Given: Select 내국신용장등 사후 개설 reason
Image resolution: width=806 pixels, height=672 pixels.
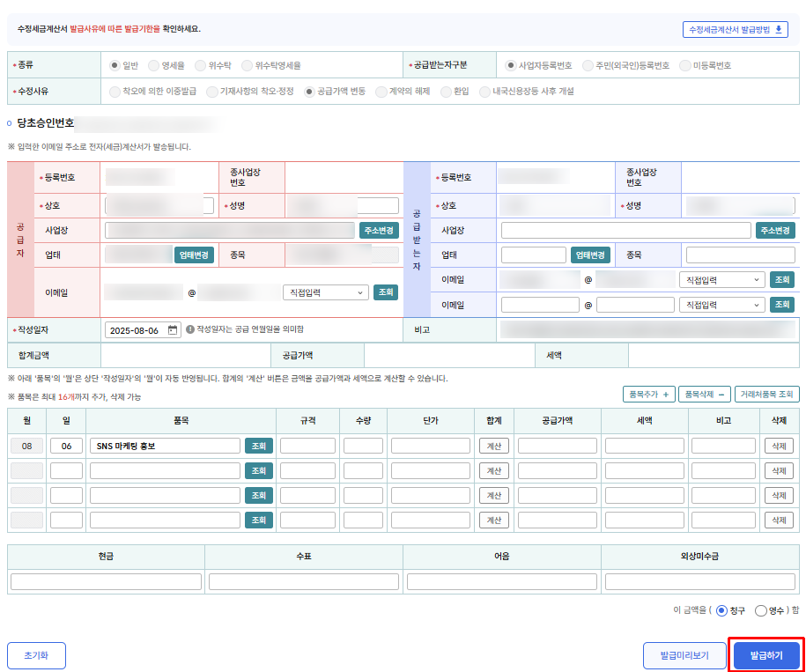Looking at the screenshot, I should [x=484, y=92].
